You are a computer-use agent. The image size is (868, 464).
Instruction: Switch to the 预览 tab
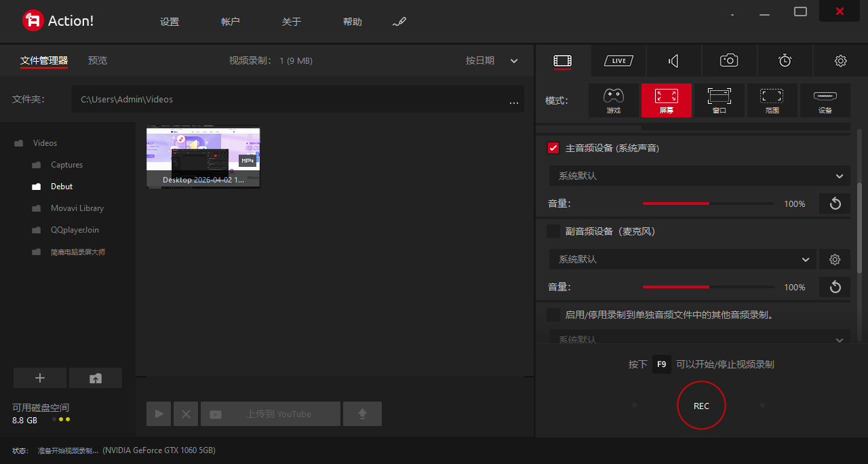[98, 60]
